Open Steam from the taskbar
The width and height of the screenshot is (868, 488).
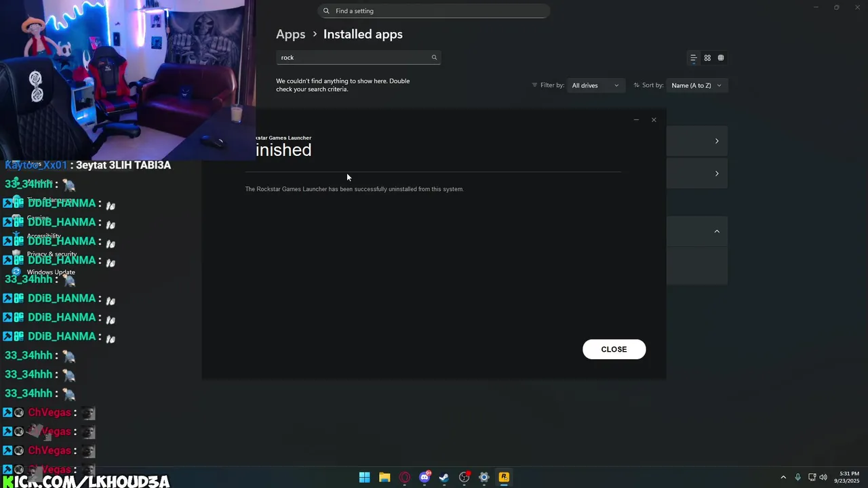(444, 477)
